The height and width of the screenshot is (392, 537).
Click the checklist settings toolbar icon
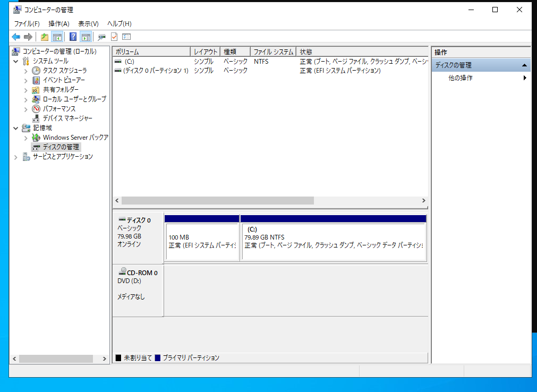tap(126, 37)
